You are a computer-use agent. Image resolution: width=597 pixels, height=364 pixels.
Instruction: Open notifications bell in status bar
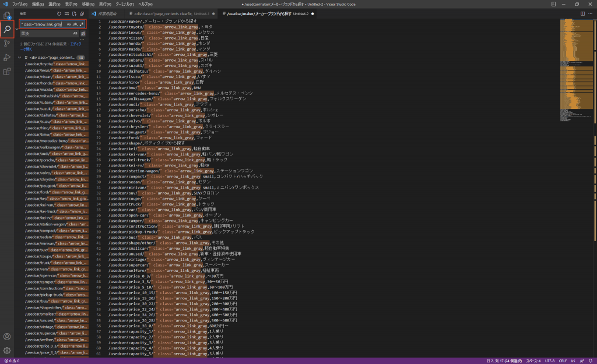(x=591, y=361)
